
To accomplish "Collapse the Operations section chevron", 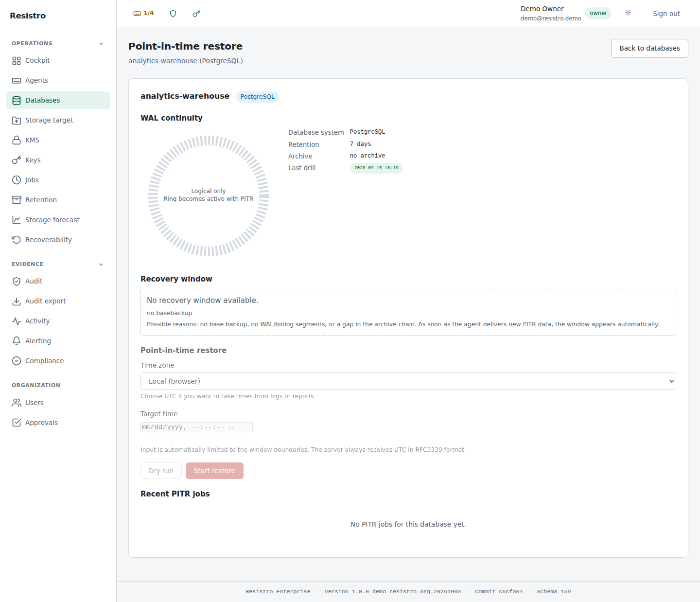I will pos(101,44).
